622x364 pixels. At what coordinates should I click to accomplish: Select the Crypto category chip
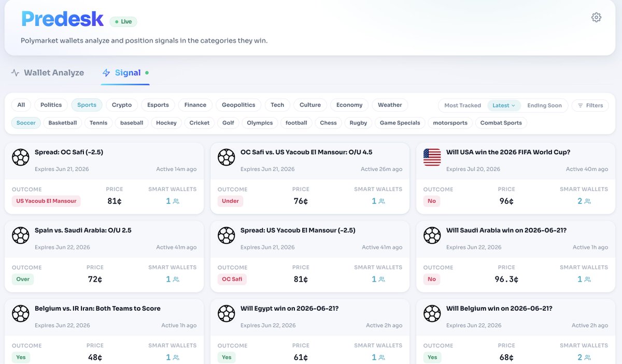pyautogui.click(x=122, y=105)
